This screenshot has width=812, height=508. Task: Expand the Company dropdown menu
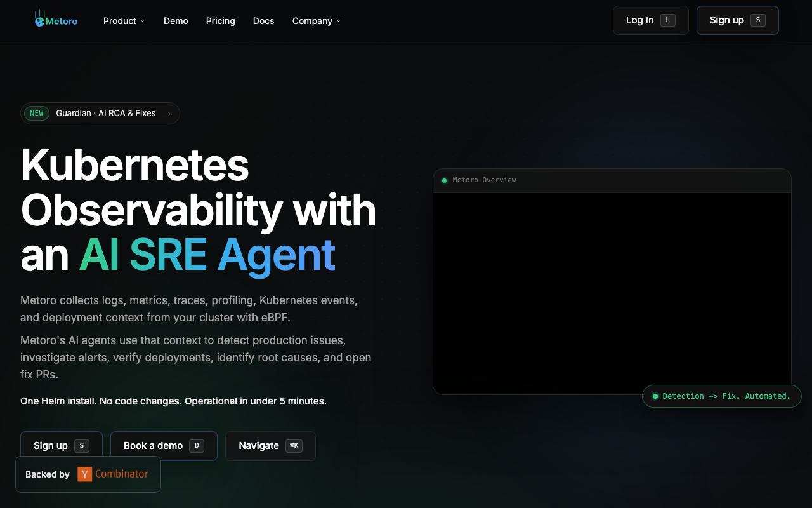(x=317, y=21)
